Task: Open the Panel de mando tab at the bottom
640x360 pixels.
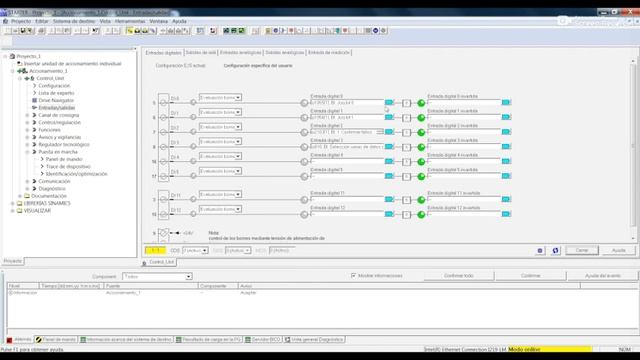Action: [x=56, y=340]
